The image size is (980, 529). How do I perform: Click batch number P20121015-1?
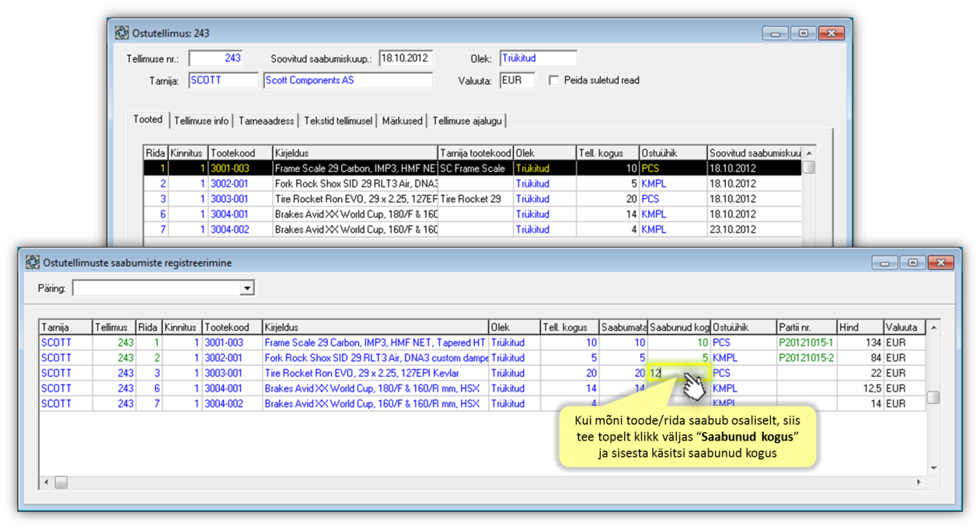coord(806,343)
